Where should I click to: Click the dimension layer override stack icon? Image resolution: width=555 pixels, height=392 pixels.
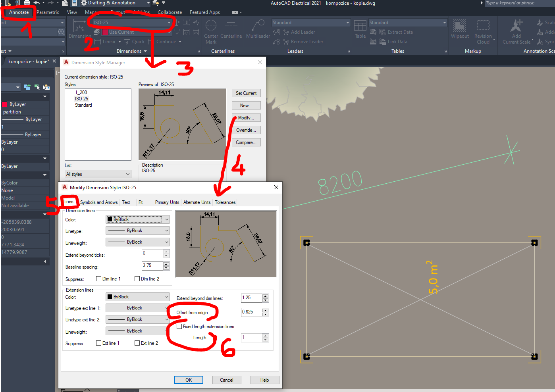[97, 32]
